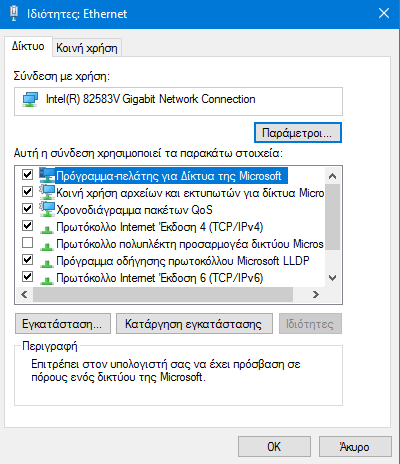Uncheck the TCP/IPv6 protocol checkbox
400x464 pixels.
(27, 277)
